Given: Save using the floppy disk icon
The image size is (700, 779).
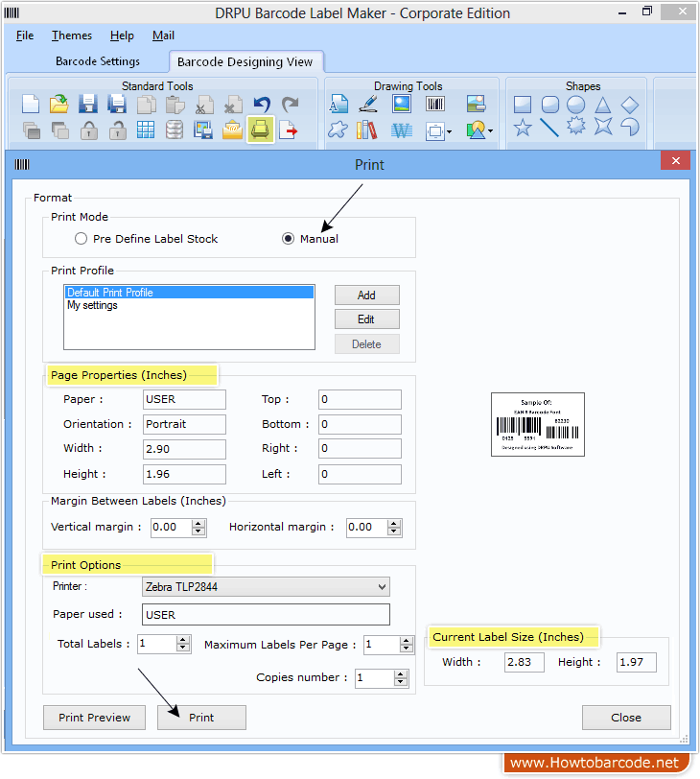Looking at the screenshot, I should pyautogui.click(x=88, y=105).
